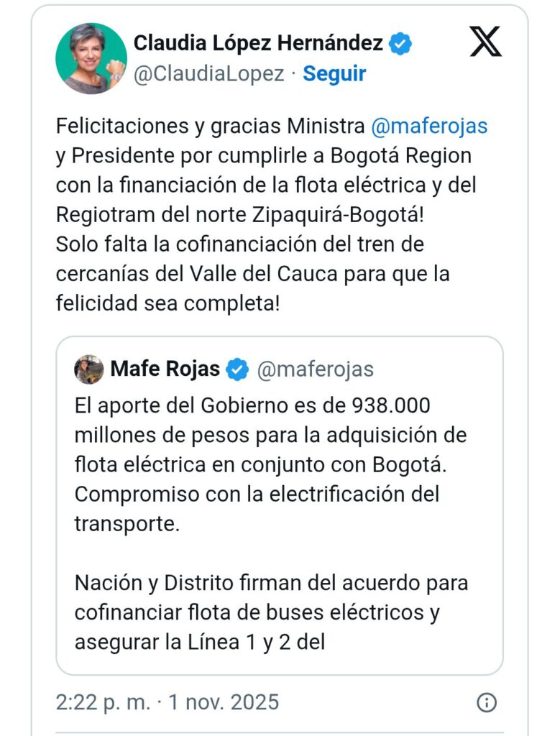Visit the @ClaudiaLopez handle link
The height and width of the screenshot is (736, 560).
coord(208,73)
